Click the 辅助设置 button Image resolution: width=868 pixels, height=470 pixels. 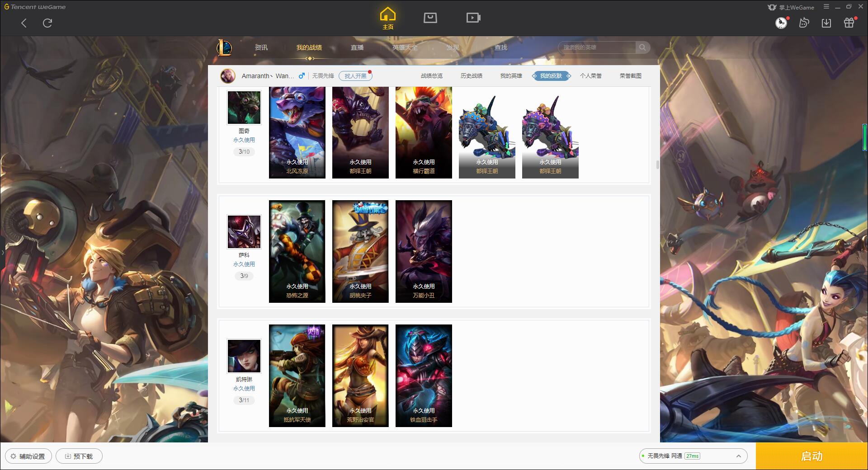coord(28,456)
